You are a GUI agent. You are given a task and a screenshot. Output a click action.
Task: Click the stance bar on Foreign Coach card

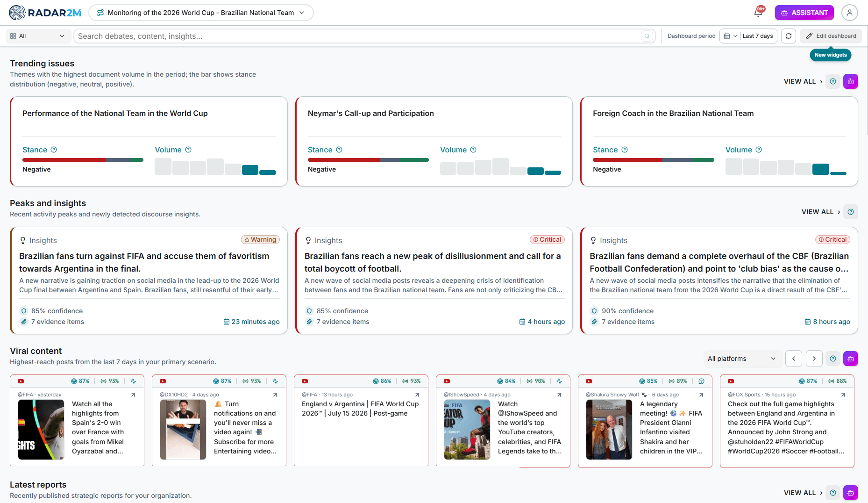[653, 160]
